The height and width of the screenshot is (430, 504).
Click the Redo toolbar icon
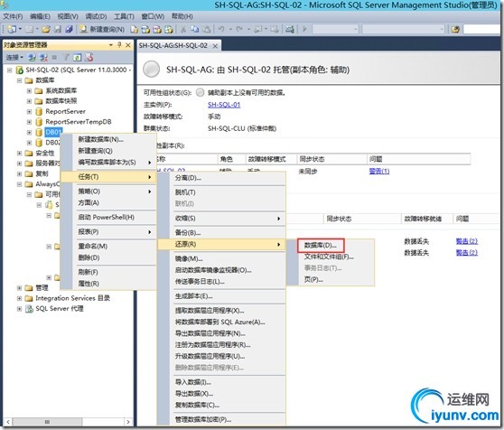pos(239,29)
